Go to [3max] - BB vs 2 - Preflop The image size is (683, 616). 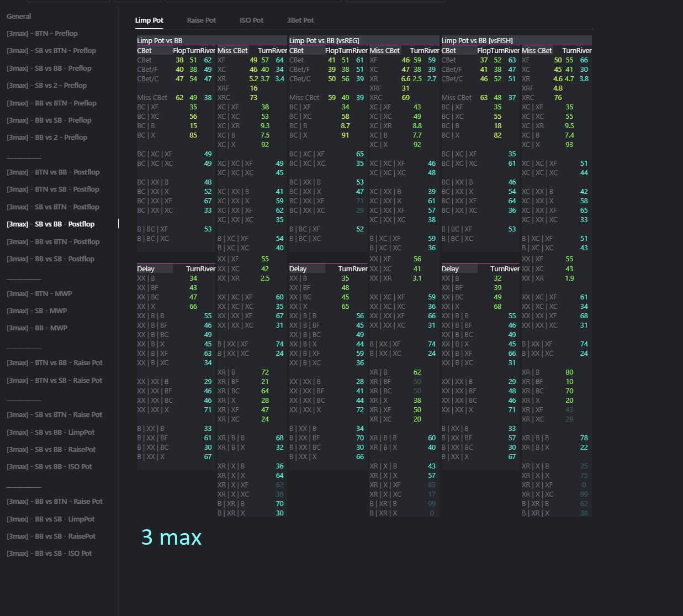pyautogui.click(x=47, y=138)
